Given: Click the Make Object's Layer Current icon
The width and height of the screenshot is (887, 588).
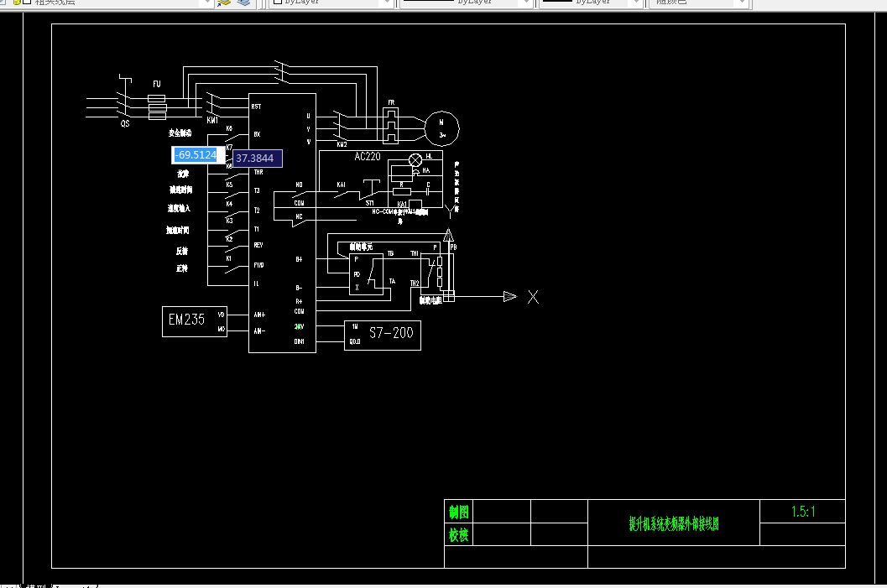Looking at the screenshot, I should (224, 3).
